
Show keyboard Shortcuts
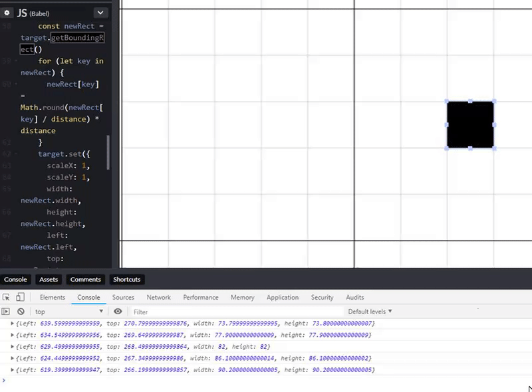click(126, 280)
